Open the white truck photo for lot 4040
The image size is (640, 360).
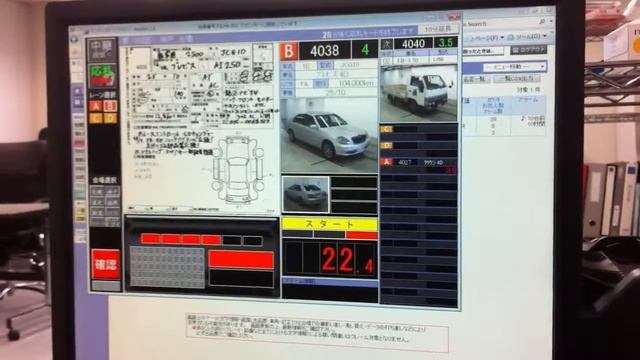pos(419,93)
